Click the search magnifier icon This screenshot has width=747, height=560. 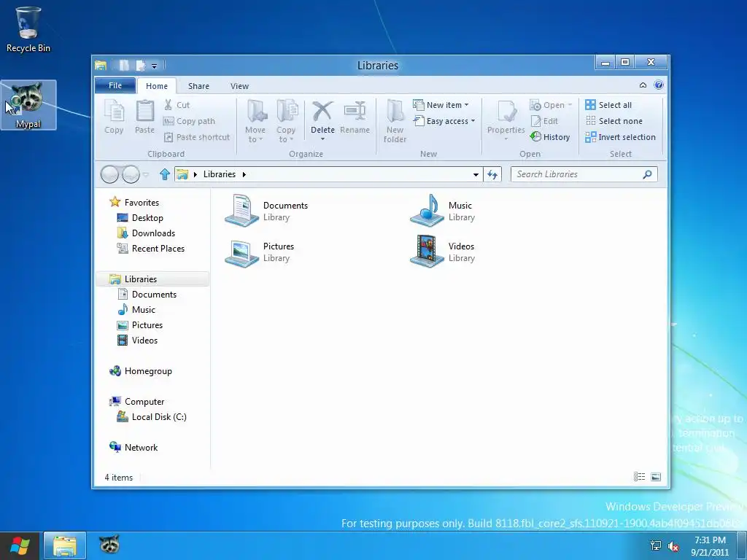[648, 174]
